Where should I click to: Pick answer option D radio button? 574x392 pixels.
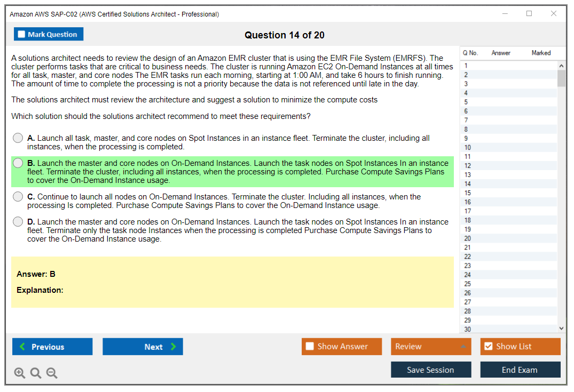click(18, 222)
